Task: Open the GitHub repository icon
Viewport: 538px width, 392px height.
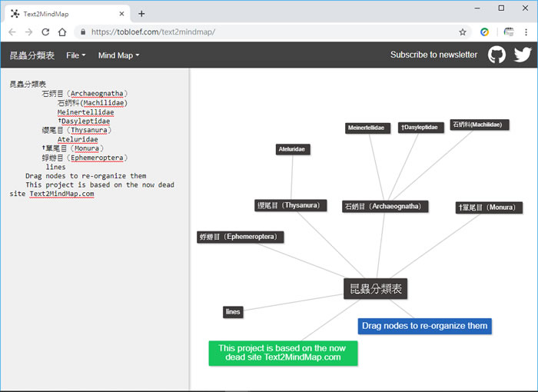Action: (x=497, y=55)
